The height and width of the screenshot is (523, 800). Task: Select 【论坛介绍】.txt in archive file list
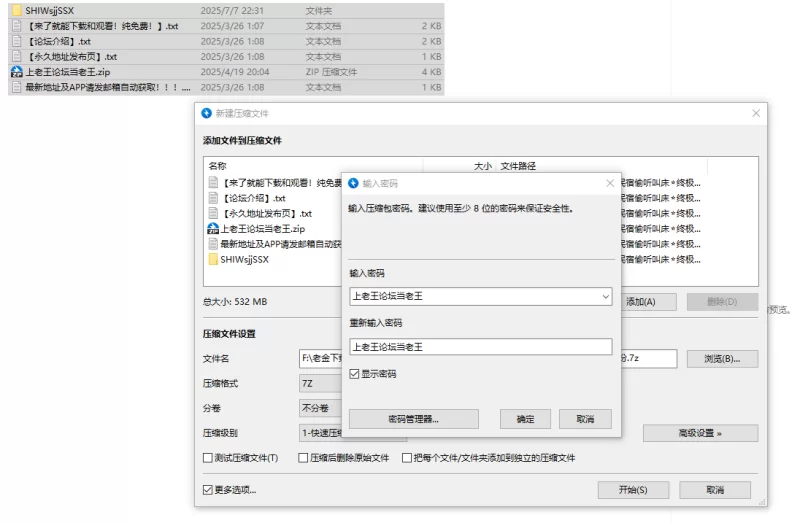[253, 198]
